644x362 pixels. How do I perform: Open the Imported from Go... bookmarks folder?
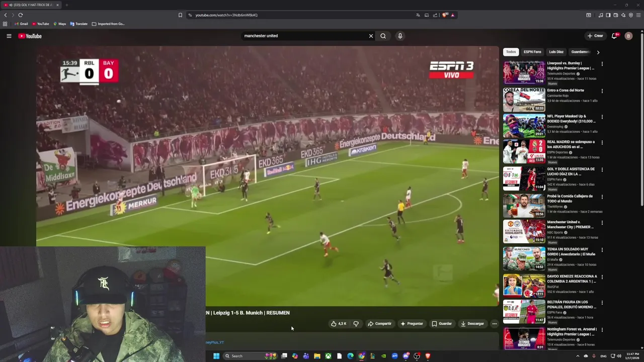[x=108, y=24]
